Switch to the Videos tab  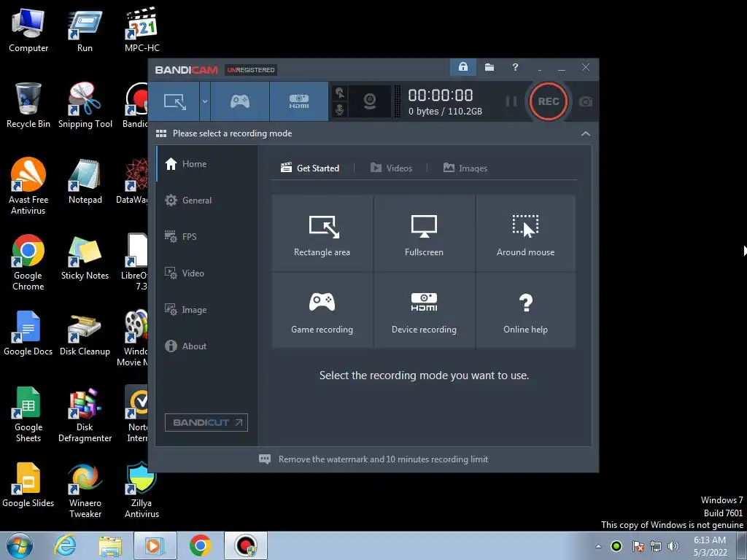point(391,168)
